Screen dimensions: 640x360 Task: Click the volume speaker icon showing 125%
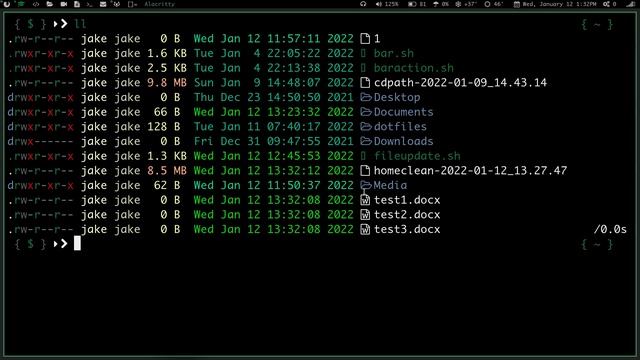(x=378, y=4)
